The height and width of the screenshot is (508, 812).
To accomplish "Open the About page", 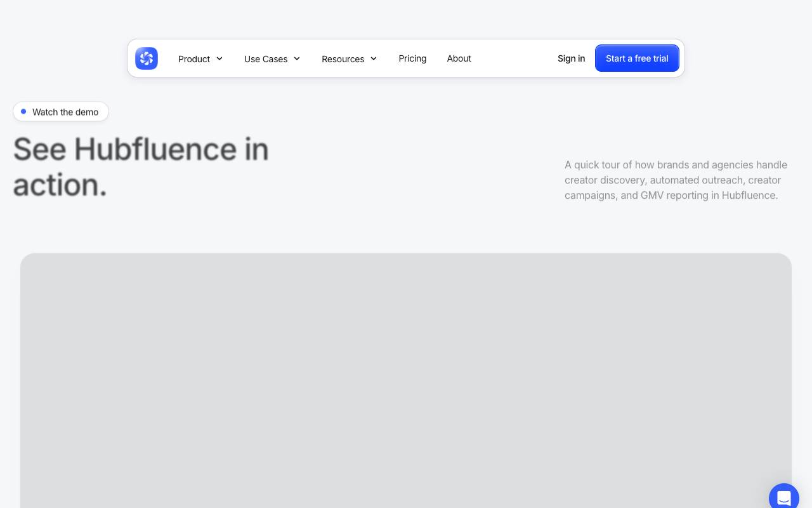I will (x=459, y=58).
